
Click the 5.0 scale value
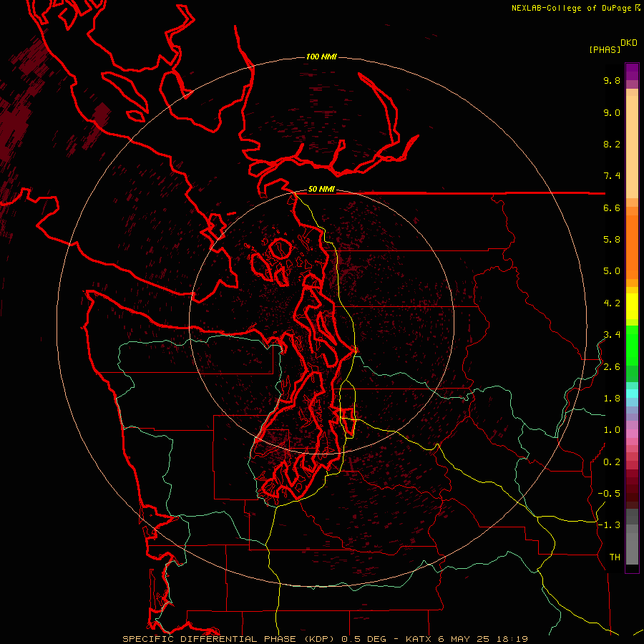(x=612, y=271)
